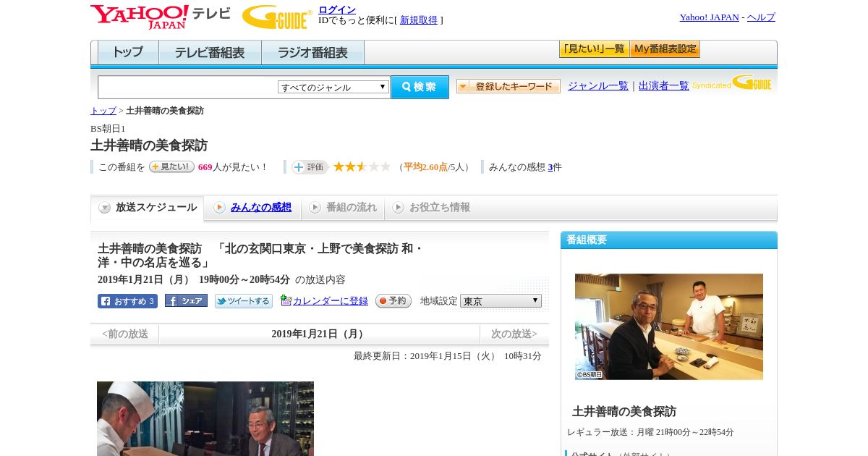Viewport: 868px width, 456px height.
Task: Open the ラジオ番組表 navigation tab
Action: click(312, 53)
